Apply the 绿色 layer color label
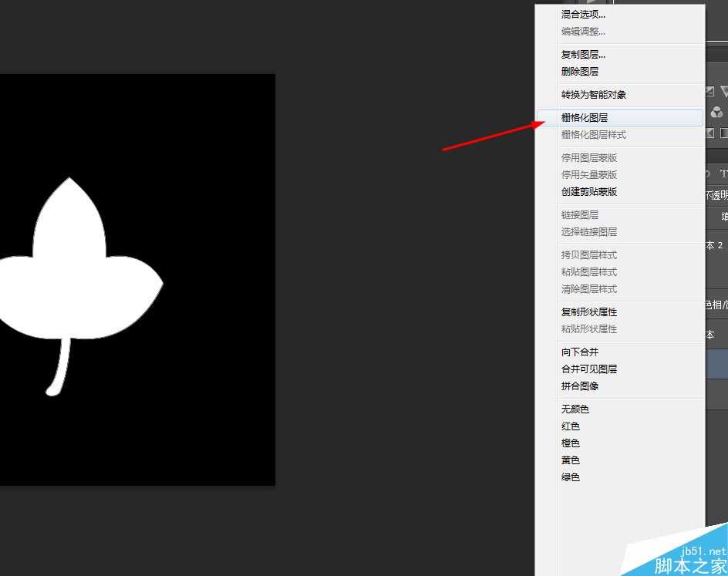This screenshot has height=576, width=728. (x=571, y=477)
